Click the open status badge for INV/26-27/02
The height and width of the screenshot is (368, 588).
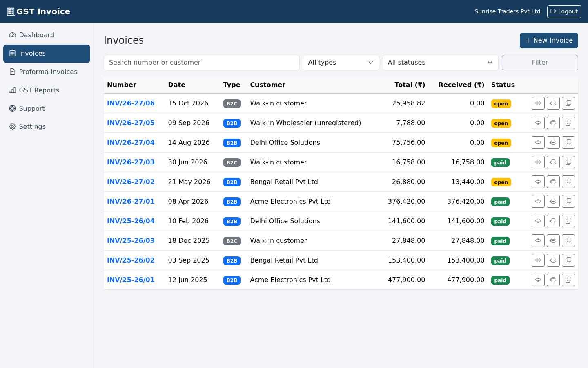click(x=501, y=182)
